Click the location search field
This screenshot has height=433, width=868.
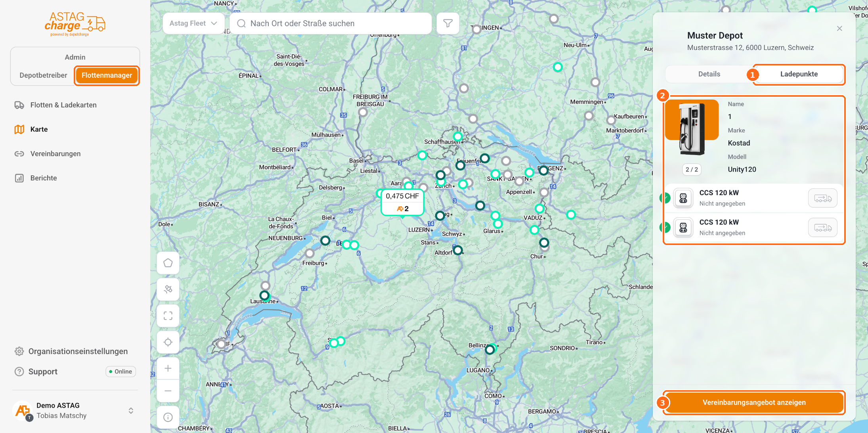tap(331, 23)
